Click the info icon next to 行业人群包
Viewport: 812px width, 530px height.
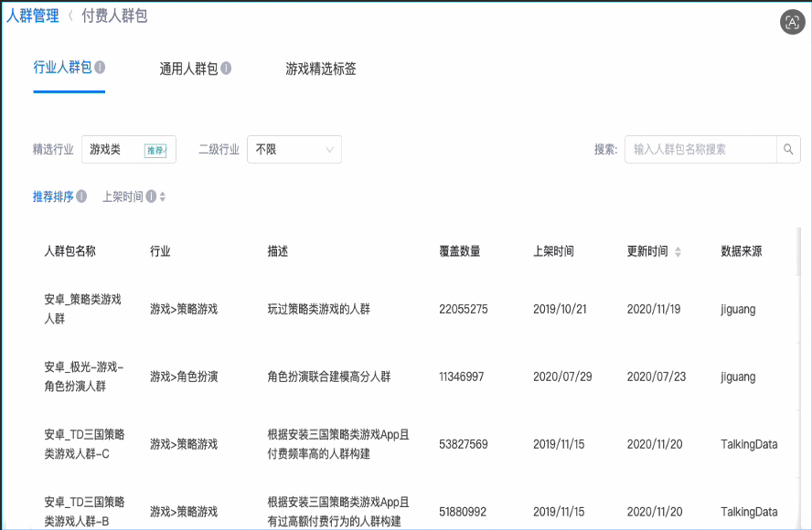click(x=99, y=66)
